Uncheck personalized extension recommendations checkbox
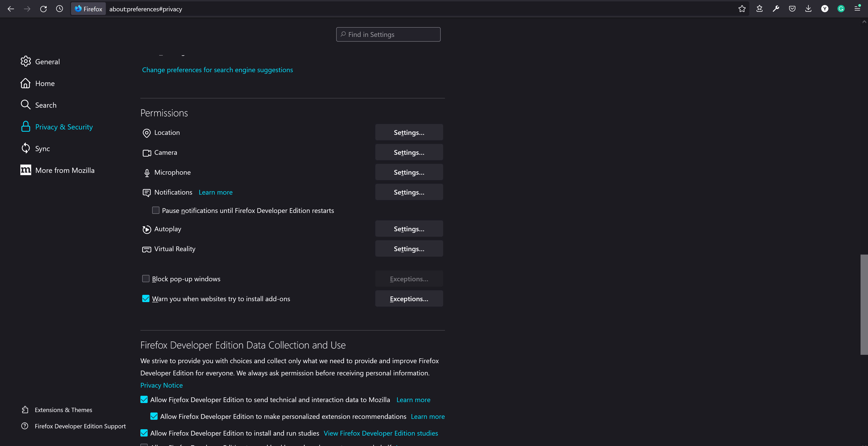The image size is (868, 446). pyautogui.click(x=154, y=416)
